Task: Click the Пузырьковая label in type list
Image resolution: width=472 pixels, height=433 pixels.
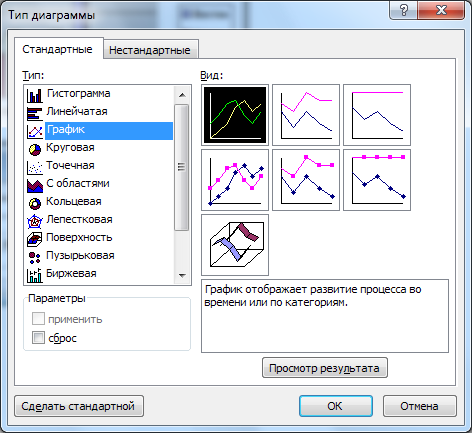Action: pyautogui.click(x=80, y=255)
